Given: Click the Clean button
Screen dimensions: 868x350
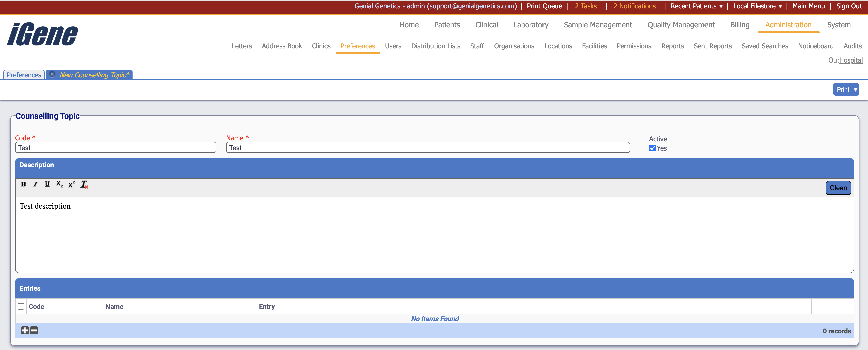Looking at the screenshot, I should [x=838, y=188].
